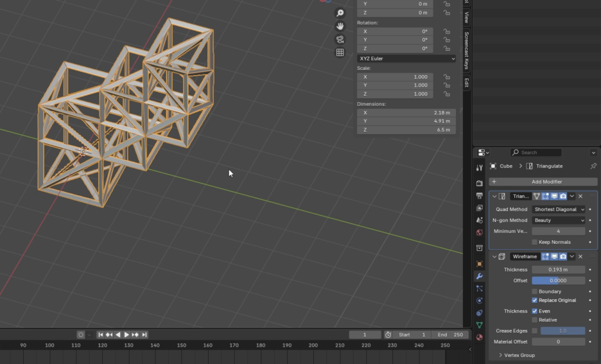Screen dimensions: 601x364
Task: Open the Material properties tab
Action: pos(480,337)
